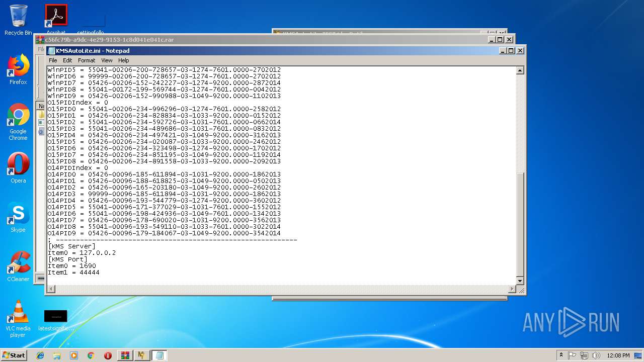Select the latestsignific... desktop file
The height and width of the screenshot is (362, 644).
(56, 320)
